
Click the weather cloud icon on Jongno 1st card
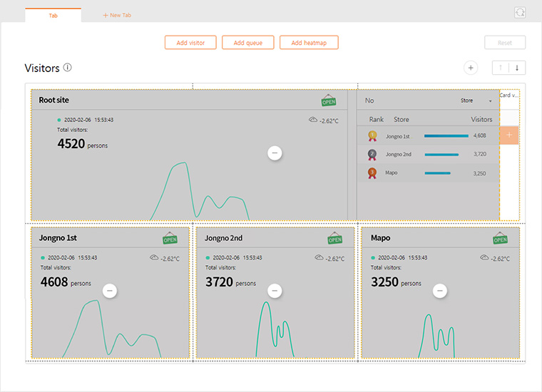[154, 257]
